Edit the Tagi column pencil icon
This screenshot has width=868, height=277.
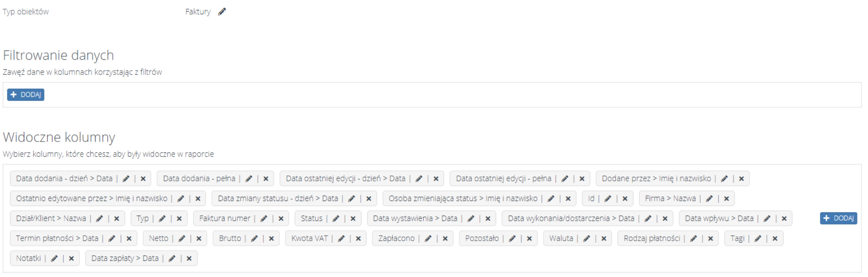[758, 238]
